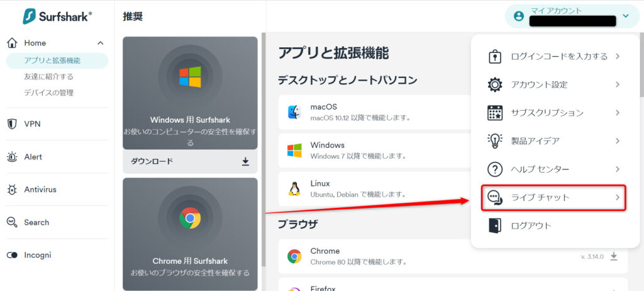
Task: Click the chevron next to ログインコードを入力する
Action: (618, 57)
